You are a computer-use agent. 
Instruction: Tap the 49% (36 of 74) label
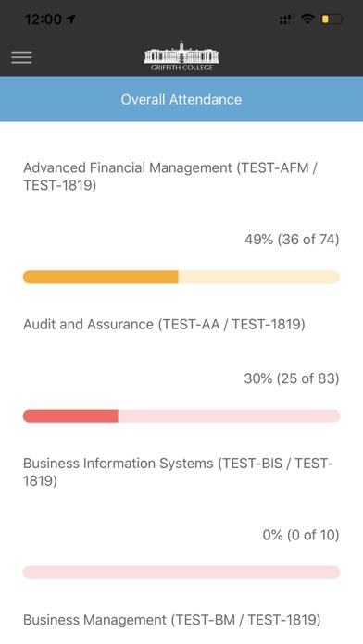(x=292, y=240)
